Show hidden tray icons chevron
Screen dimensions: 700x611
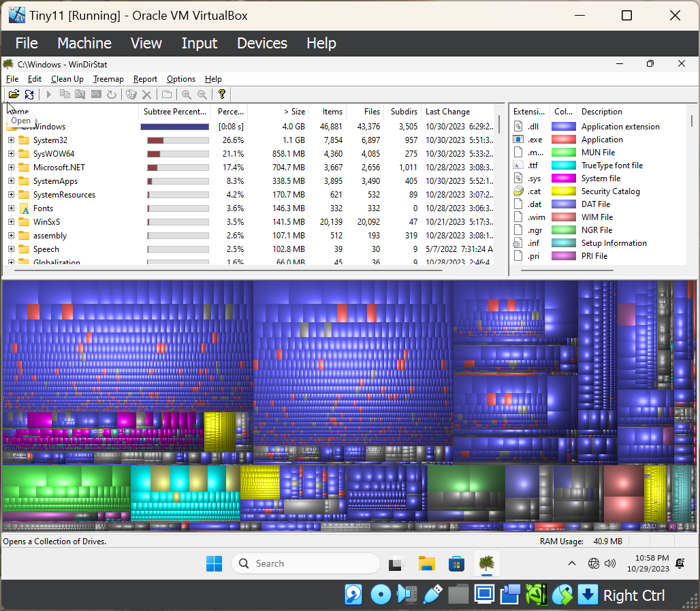tap(571, 563)
